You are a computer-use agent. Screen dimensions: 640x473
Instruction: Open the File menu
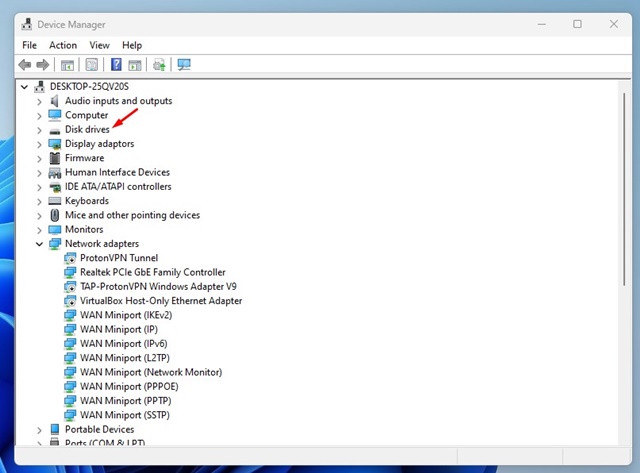[29, 45]
